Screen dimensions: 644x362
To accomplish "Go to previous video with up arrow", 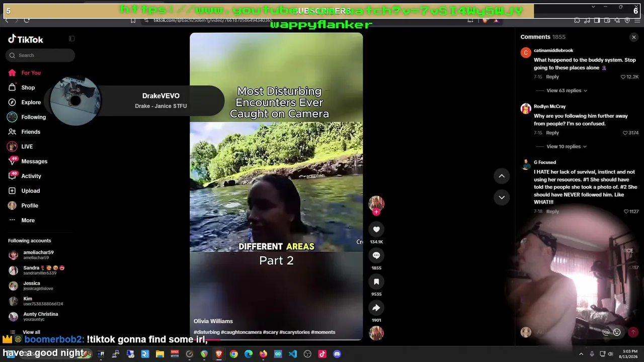I will point(502,176).
